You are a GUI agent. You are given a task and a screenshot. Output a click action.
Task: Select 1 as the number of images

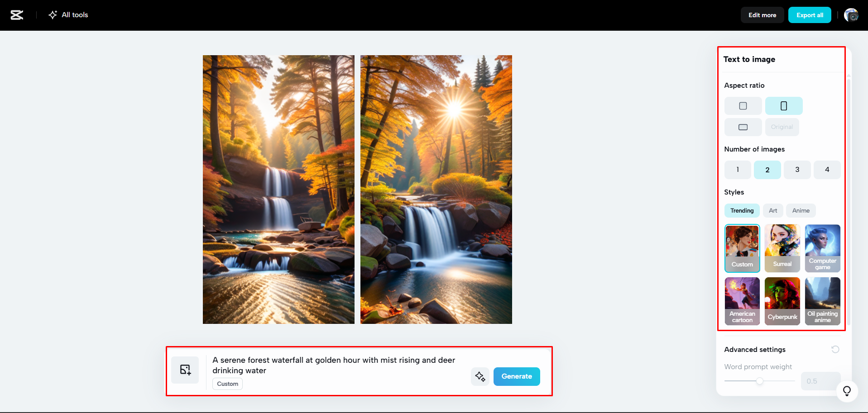pyautogui.click(x=737, y=170)
